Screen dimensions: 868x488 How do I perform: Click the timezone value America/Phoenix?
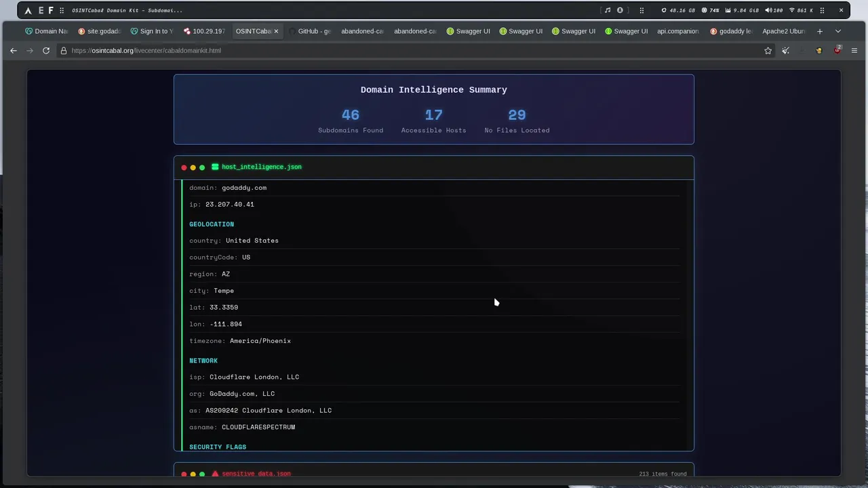pos(260,341)
